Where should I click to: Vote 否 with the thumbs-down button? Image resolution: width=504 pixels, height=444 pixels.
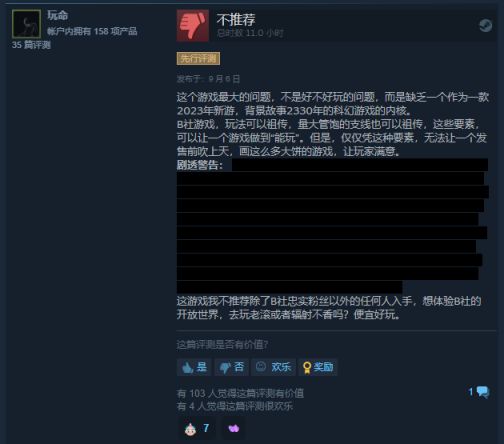pos(231,367)
